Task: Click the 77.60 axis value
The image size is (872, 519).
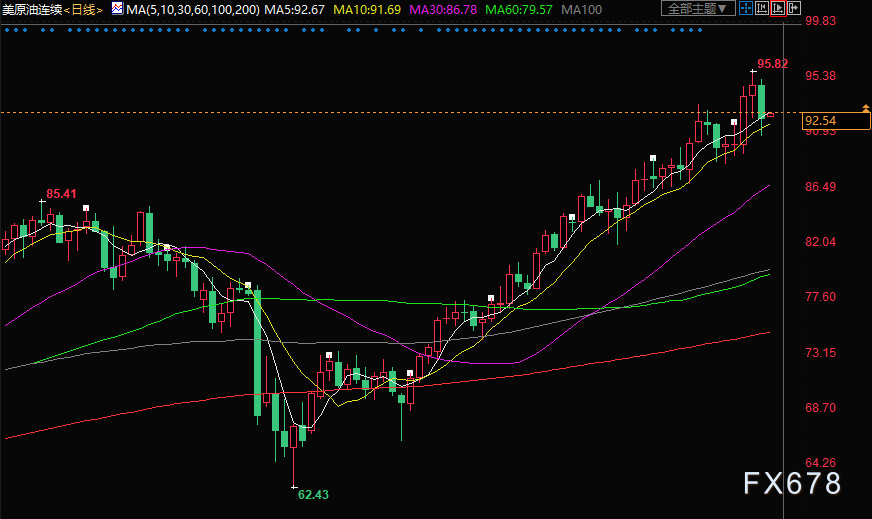Action: (x=820, y=296)
